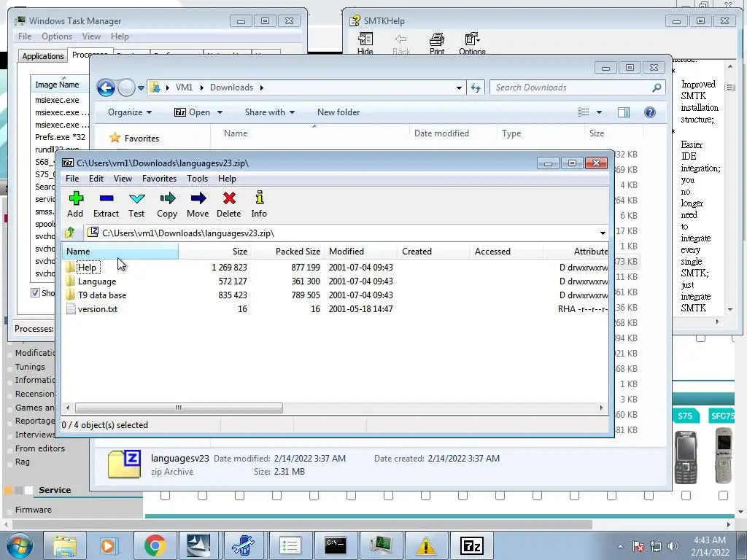The height and width of the screenshot is (560, 747).
Task: Click the volume speaker tray icon
Action: tap(673, 546)
